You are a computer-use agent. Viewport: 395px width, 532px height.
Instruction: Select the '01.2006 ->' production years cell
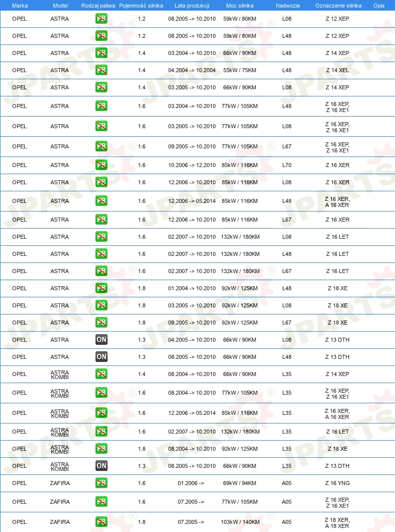click(x=191, y=483)
